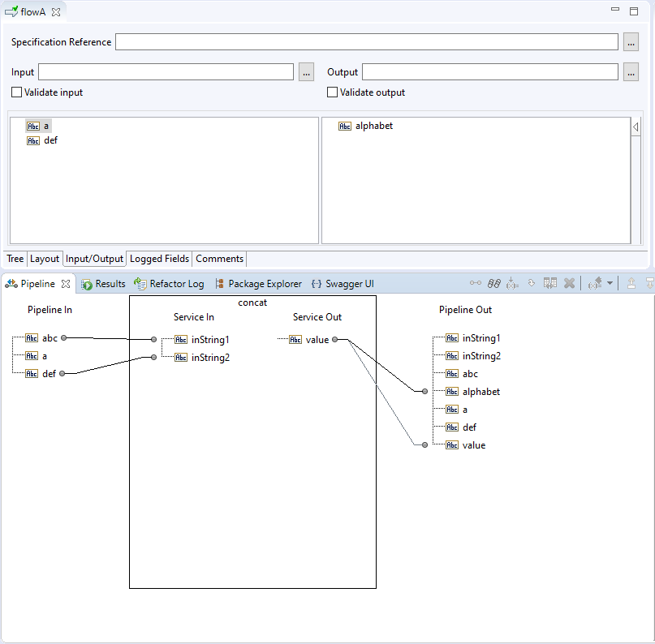Enable the Validate input checkbox
The height and width of the screenshot is (644, 655).
coord(17,92)
